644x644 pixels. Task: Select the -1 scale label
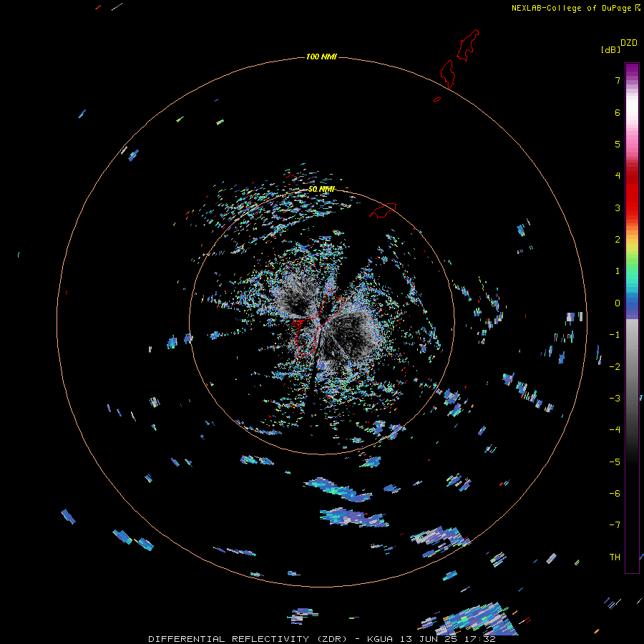(x=615, y=335)
